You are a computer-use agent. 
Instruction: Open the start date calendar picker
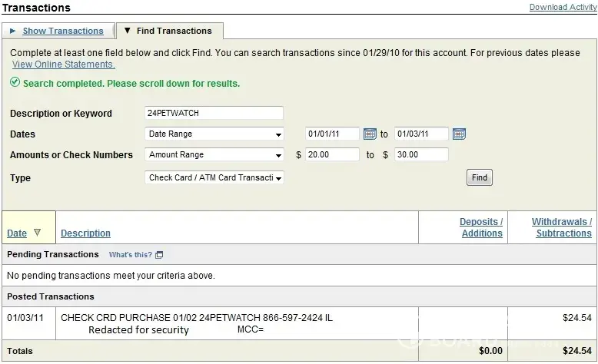[369, 134]
